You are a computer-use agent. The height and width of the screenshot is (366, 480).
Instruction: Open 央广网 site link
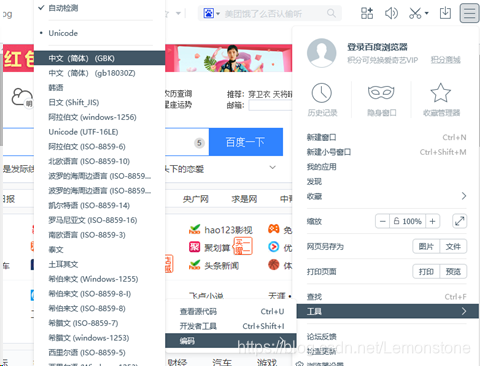click(x=196, y=199)
